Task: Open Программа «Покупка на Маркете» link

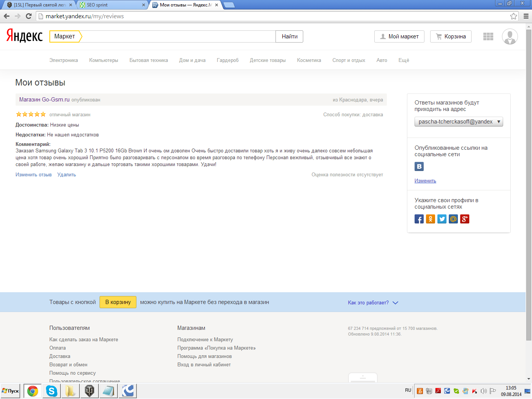Action: coord(217,348)
